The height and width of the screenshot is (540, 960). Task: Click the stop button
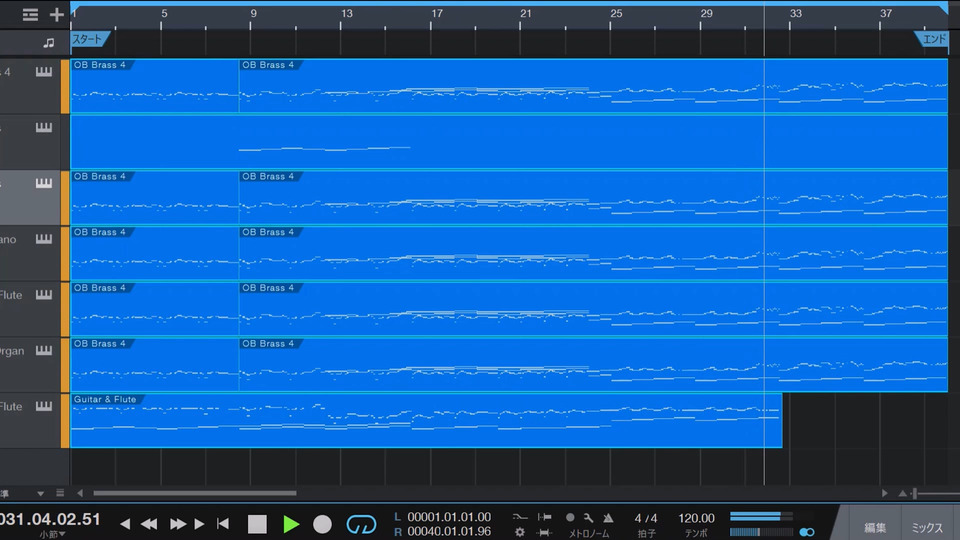click(x=257, y=524)
